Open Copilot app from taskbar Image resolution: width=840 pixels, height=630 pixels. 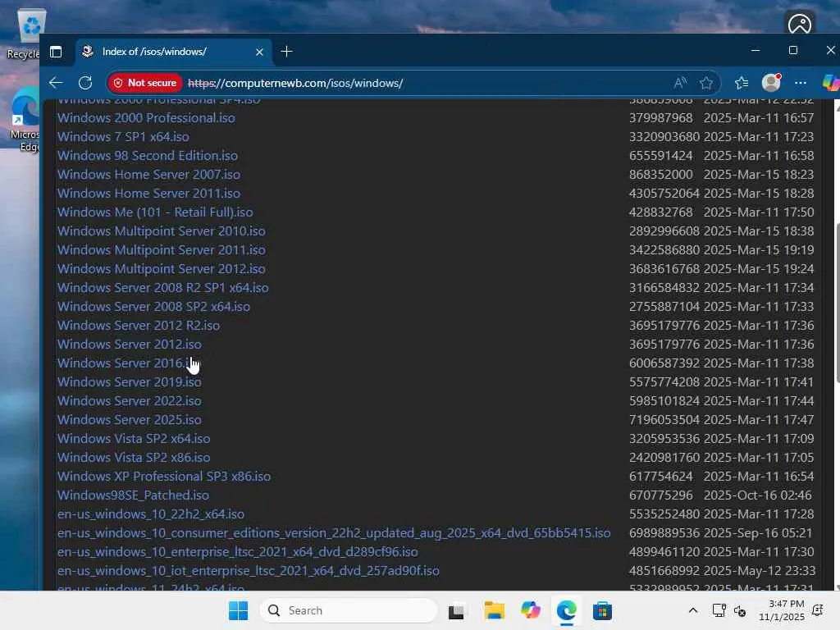[x=531, y=610]
